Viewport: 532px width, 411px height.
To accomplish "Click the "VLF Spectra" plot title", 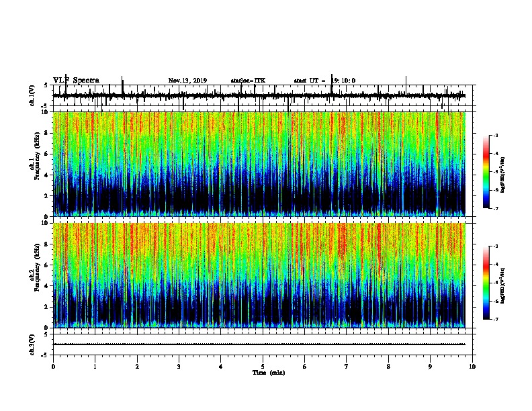I will pyautogui.click(x=76, y=81).
